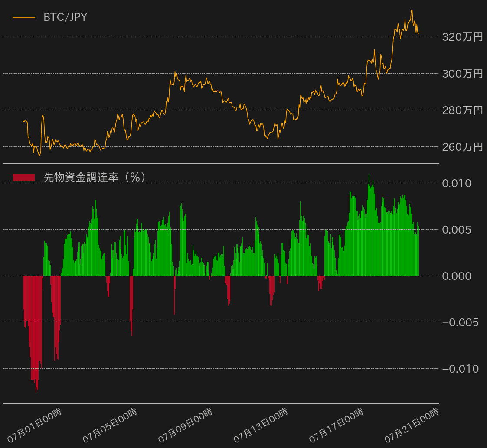Click the 0.000 funding rate axis label
The height and width of the screenshot is (448, 487).
(457, 276)
